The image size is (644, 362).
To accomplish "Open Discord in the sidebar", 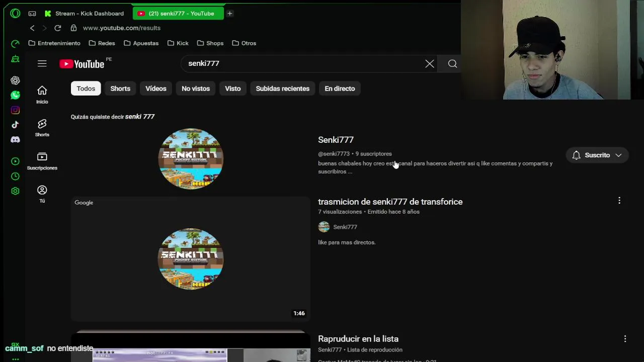I will tap(15, 140).
